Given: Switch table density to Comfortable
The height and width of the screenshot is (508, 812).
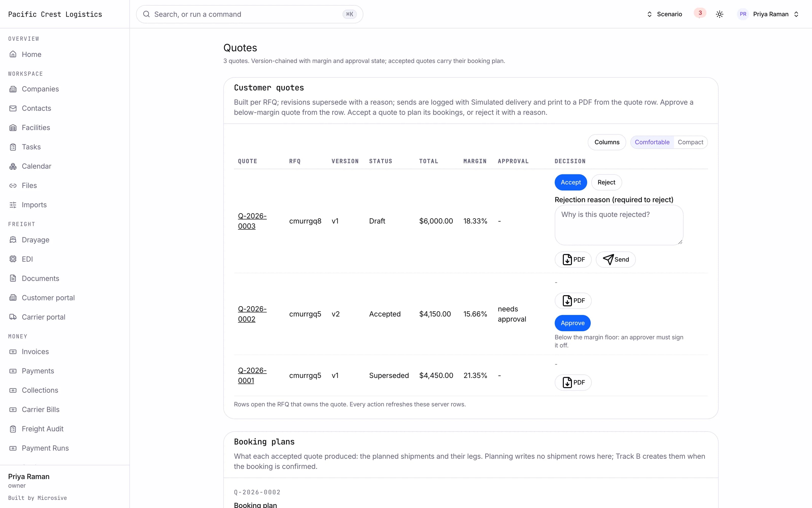Looking at the screenshot, I should coord(652,142).
